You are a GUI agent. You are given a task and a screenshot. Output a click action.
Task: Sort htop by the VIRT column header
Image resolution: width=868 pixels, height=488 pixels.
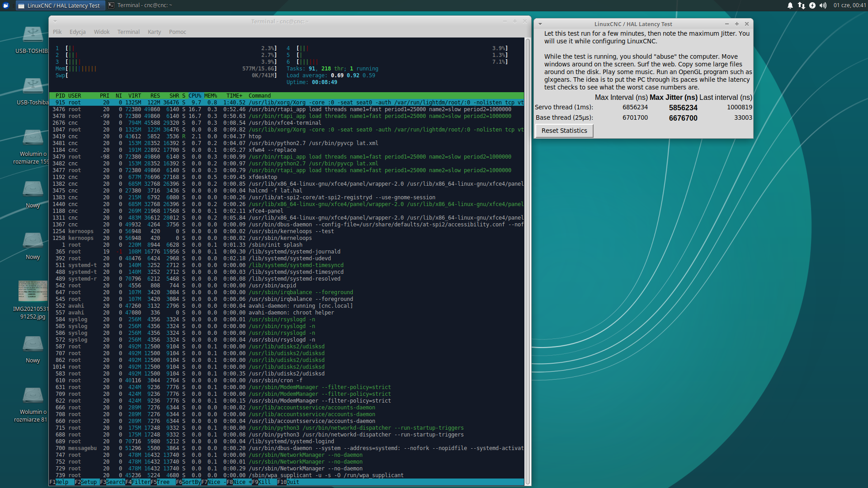pyautogui.click(x=135, y=96)
